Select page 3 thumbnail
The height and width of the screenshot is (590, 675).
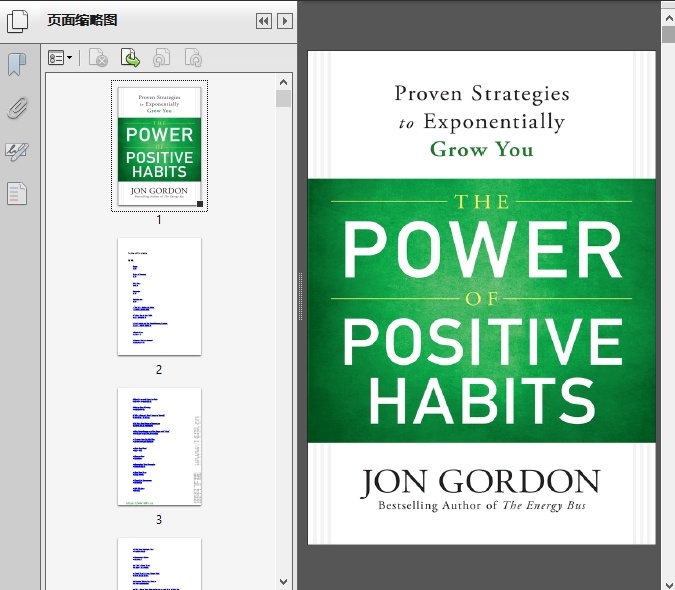[159, 446]
